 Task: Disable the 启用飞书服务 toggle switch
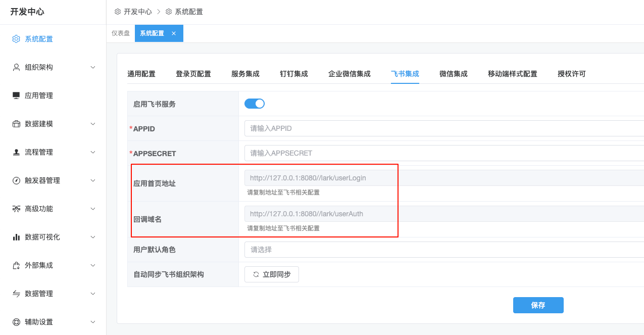[254, 104]
